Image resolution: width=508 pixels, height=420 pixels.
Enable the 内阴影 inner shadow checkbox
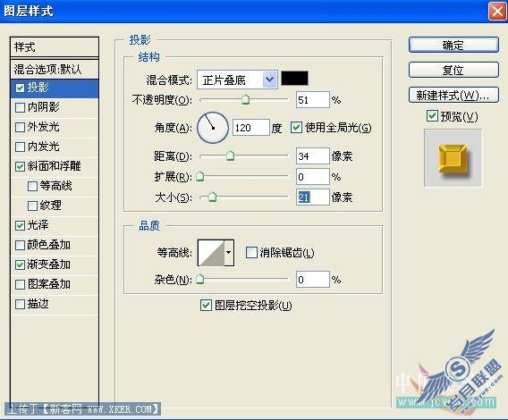pyautogui.click(x=20, y=107)
